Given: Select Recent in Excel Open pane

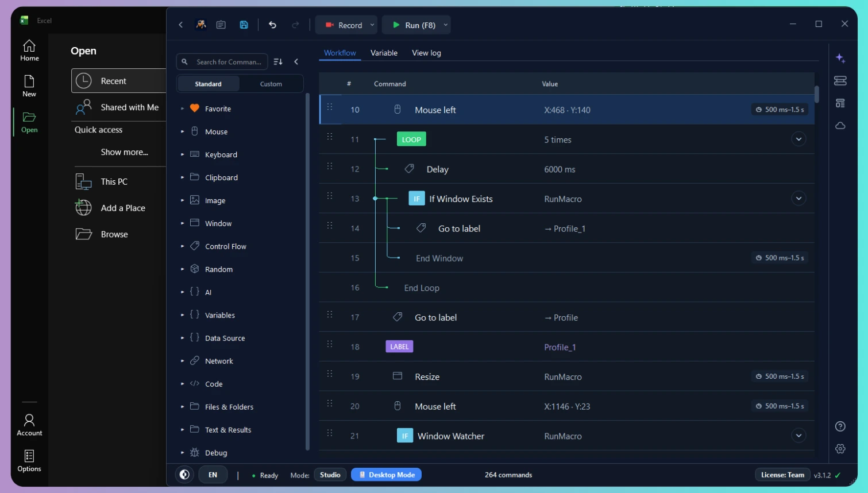Looking at the screenshot, I should (119, 81).
